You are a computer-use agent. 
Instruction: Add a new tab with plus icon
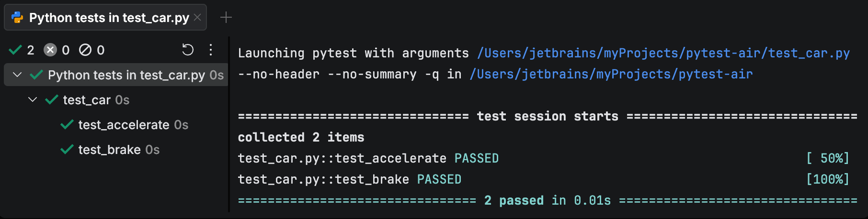click(226, 18)
